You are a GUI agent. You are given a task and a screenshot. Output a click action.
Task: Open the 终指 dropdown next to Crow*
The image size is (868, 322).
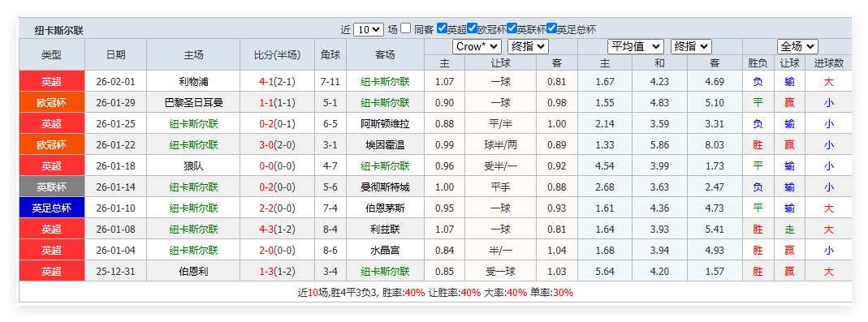(x=528, y=46)
